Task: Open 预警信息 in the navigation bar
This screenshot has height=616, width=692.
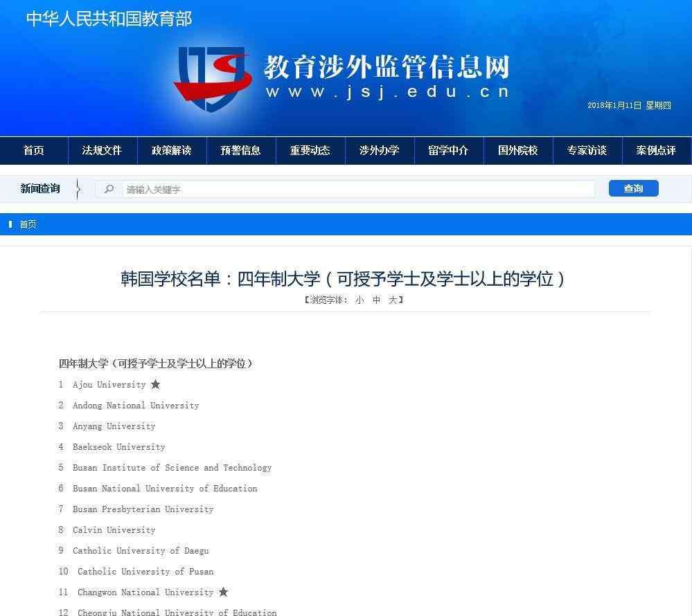Action: tap(240, 150)
